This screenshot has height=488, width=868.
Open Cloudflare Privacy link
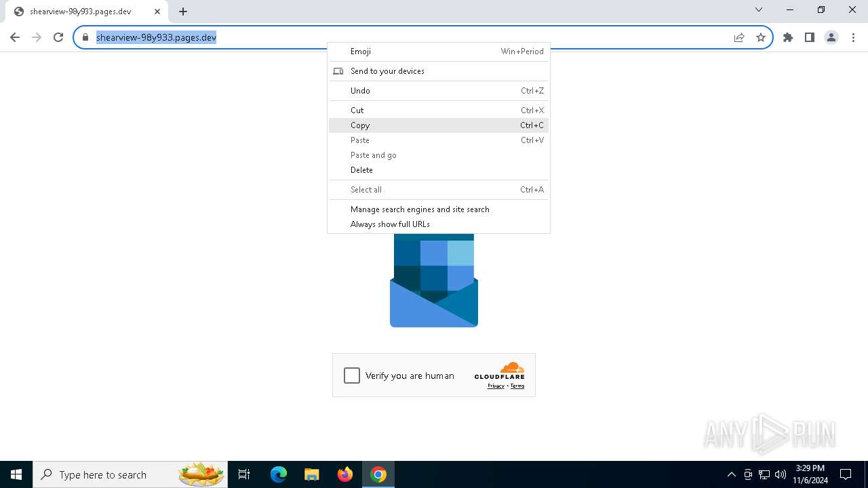(496, 386)
